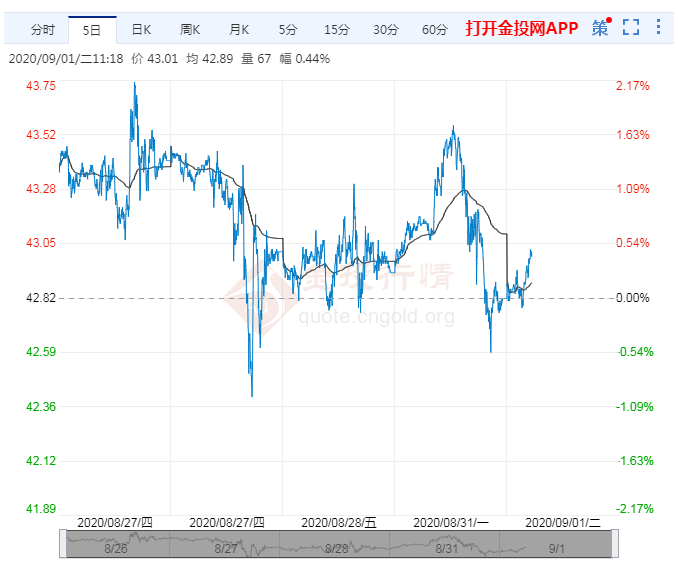Screen dimensions: 678x562
Task: Open the 月K monthly chart tab
Action: click(239, 30)
